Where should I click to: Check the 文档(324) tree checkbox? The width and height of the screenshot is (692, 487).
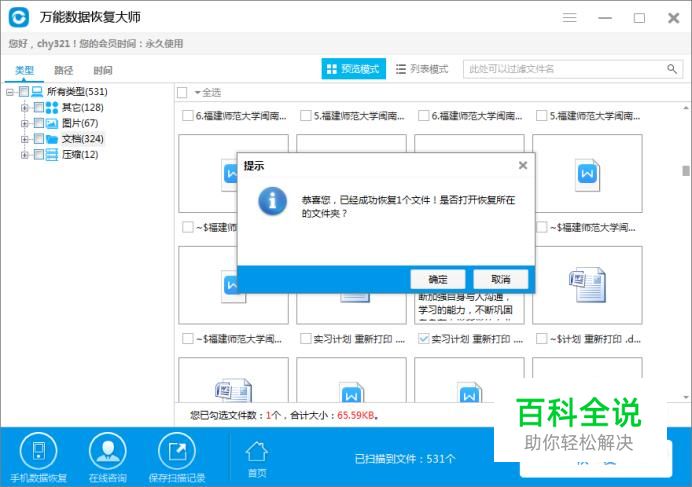pos(39,139)
